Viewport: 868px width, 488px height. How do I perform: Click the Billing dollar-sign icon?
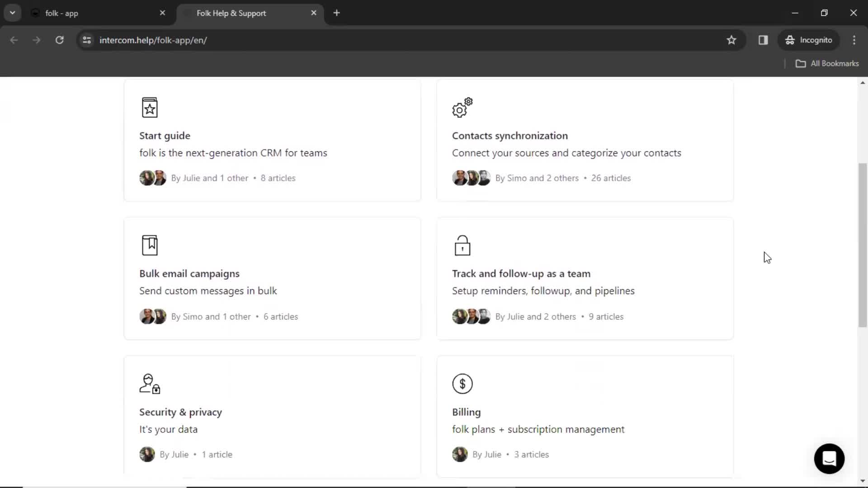pos(462,384)
